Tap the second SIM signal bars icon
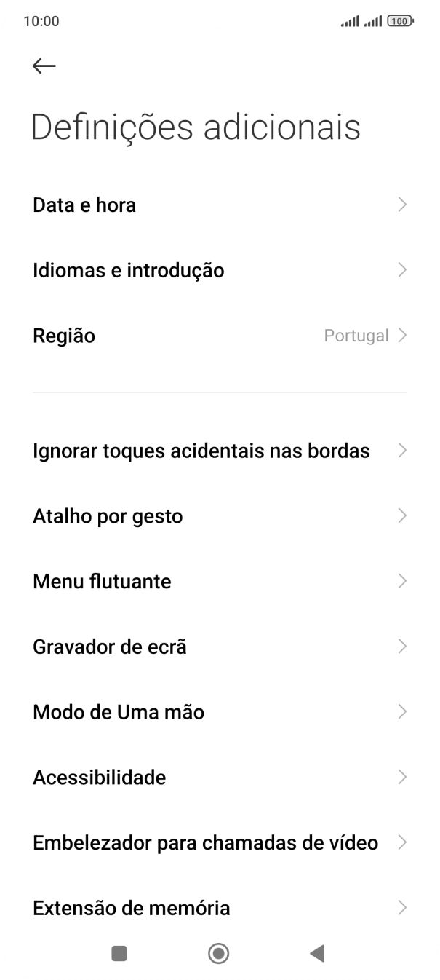Viewport: 440px width, 980px height. pos(372,21)
